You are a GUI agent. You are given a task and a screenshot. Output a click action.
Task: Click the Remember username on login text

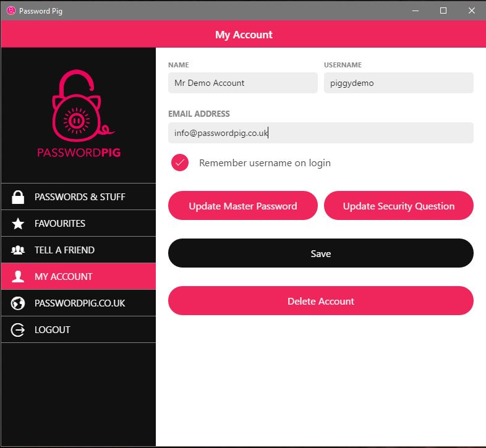click(265, 163)
